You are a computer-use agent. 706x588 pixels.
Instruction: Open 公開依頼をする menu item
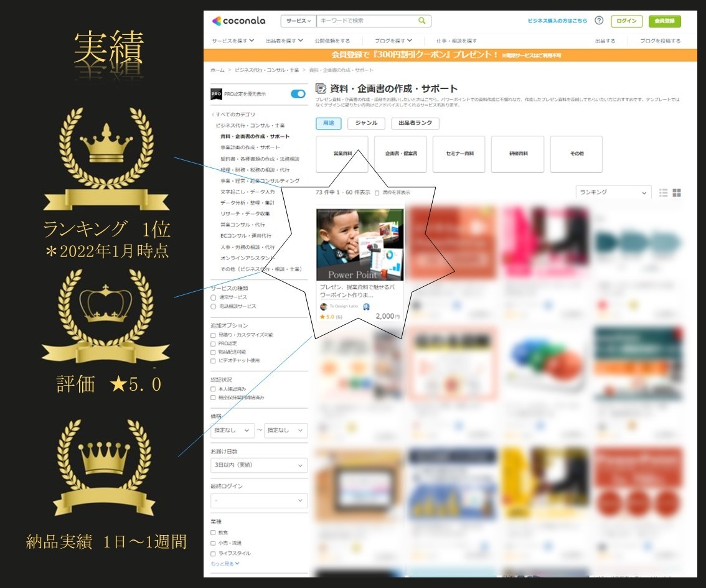[x=332, y=40]
